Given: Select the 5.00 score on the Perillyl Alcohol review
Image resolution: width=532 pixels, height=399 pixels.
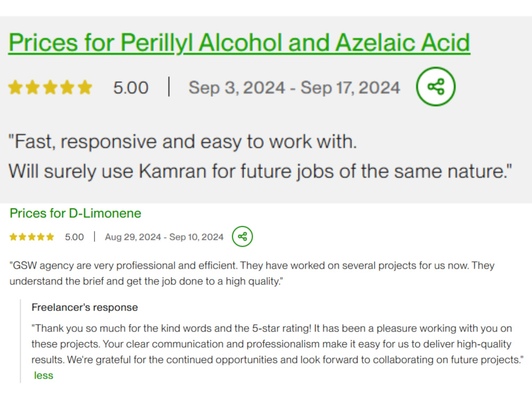Looking at the screenshot, I should point(131,88).
